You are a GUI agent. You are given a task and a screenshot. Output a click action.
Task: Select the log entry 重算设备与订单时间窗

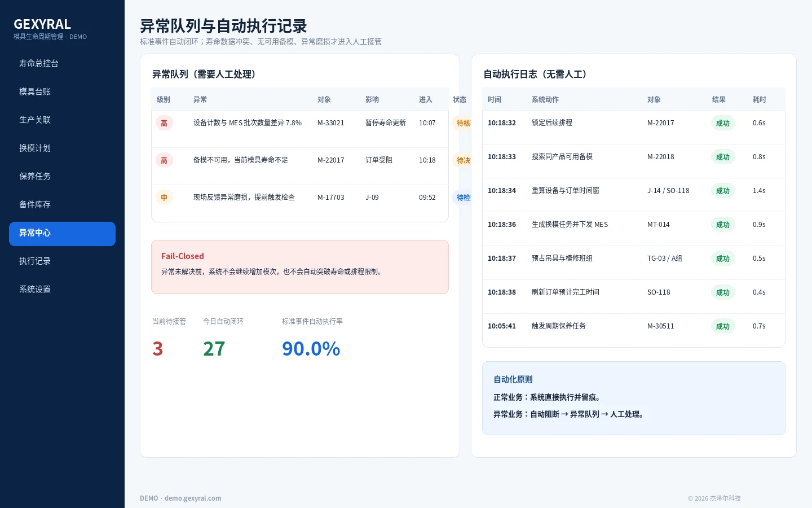[x=566, y=191]
